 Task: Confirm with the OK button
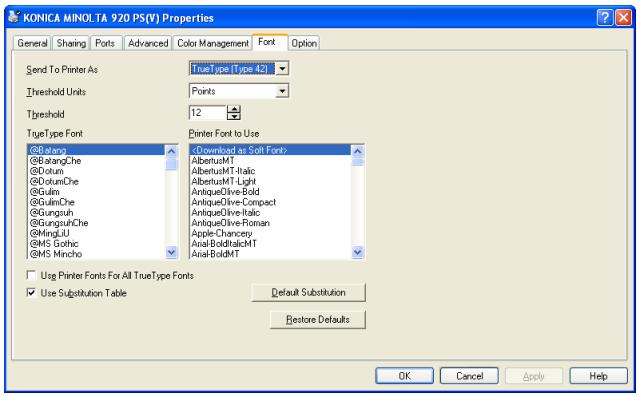(x=404, y=376)
